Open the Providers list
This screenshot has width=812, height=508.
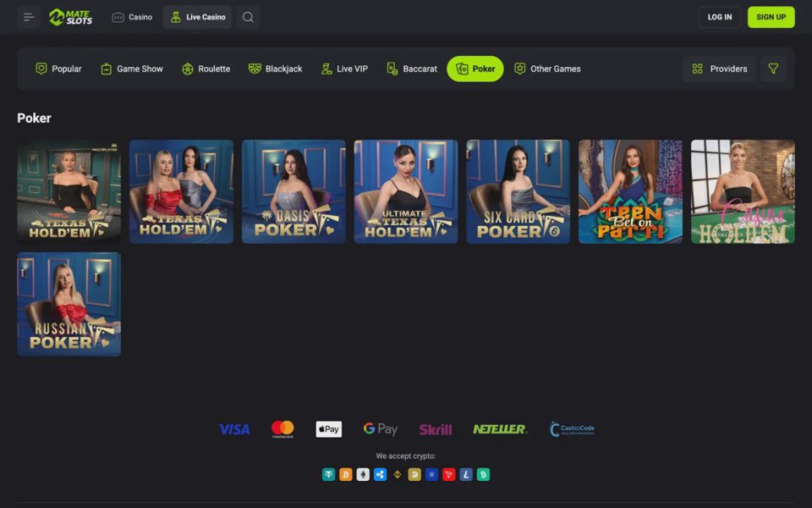coord(720,69)
